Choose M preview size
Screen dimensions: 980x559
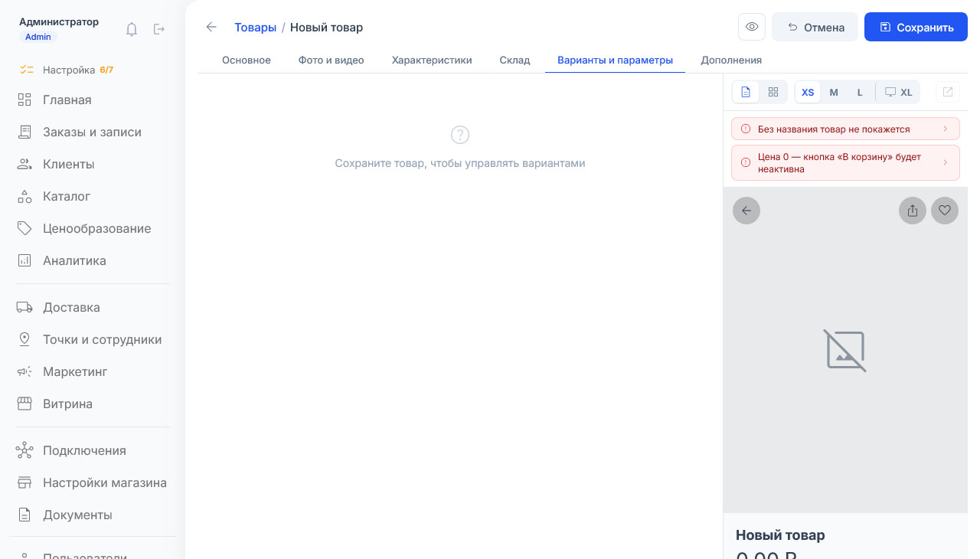tap(834, 92)
